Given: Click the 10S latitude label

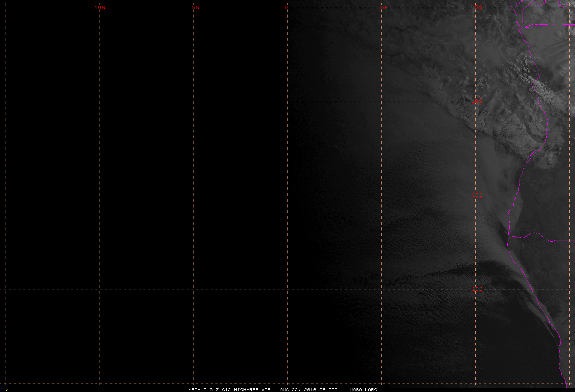Looking at the screenshot, I should click(x=477, y=101).
